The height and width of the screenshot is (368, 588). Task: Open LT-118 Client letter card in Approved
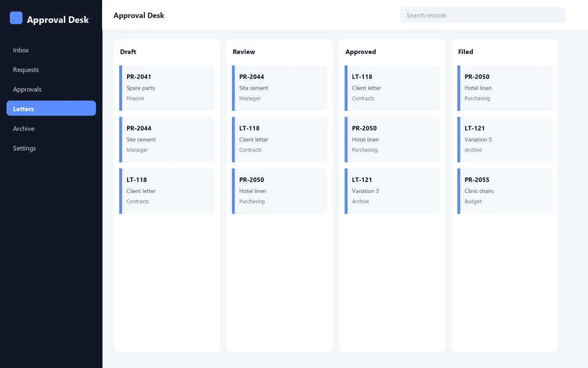point(392,88)
